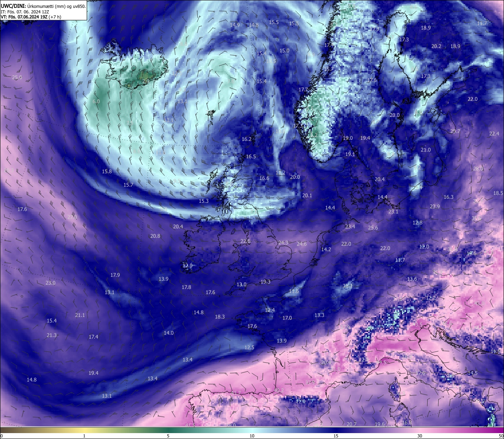This screenshot has width=504, height=439.
Task: Click the 22.6 value label
Action: point(245,241)
